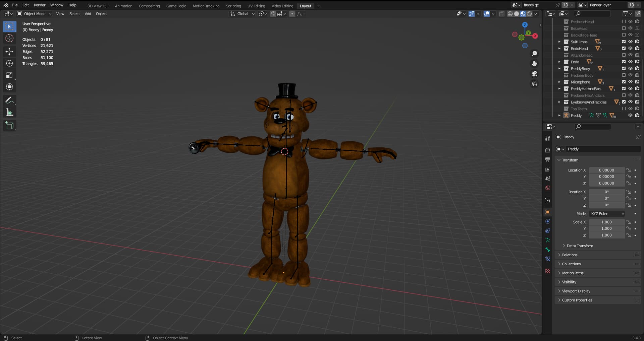Viewport: 644px width, 341px height.
Task: Enable the FredbearHead collection checkbox
Action: [624, 21]
